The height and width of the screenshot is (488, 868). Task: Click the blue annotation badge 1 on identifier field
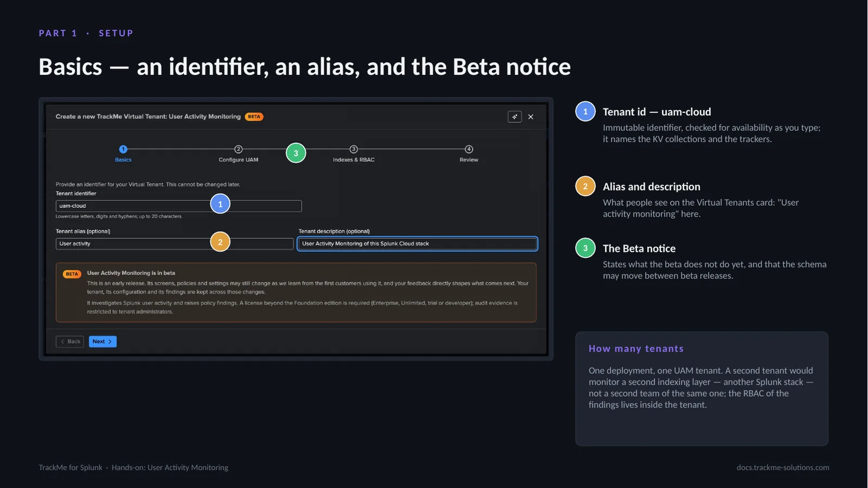[220, 204]
